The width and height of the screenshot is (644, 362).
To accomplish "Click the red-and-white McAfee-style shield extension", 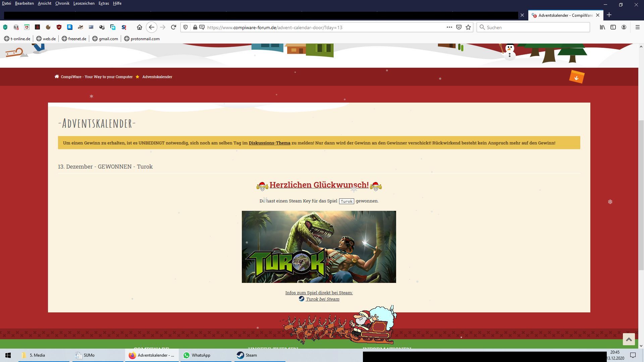I will coord(27,27).
